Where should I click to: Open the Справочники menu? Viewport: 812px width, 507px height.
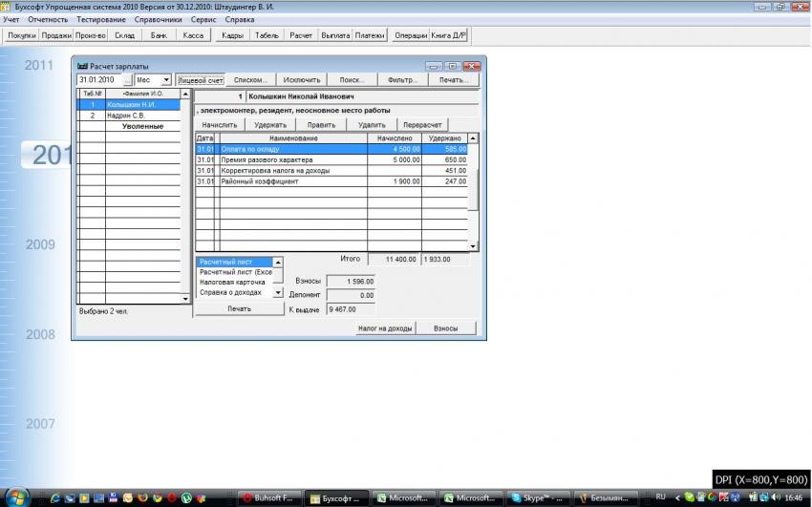[160, 19]
